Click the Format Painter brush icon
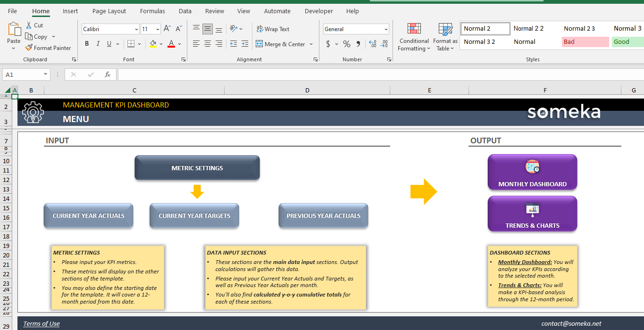Screen dimensions: 644x330 click(29, 48)
